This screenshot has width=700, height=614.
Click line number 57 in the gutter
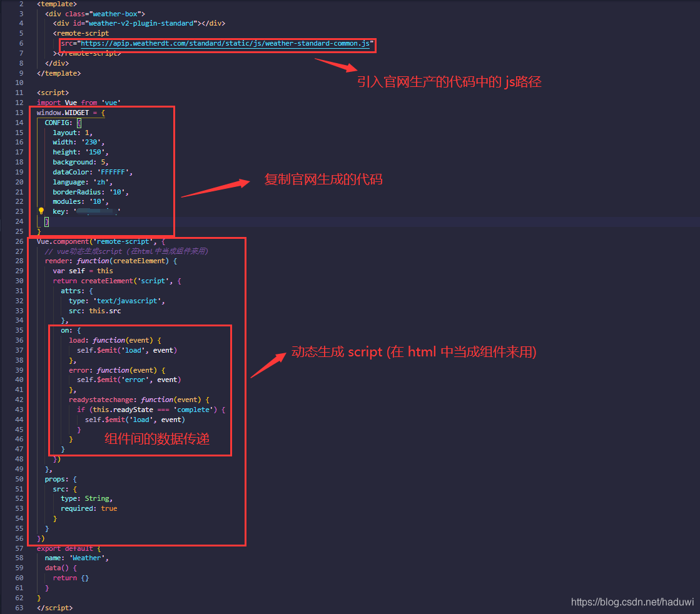click(x=19, y=548)
